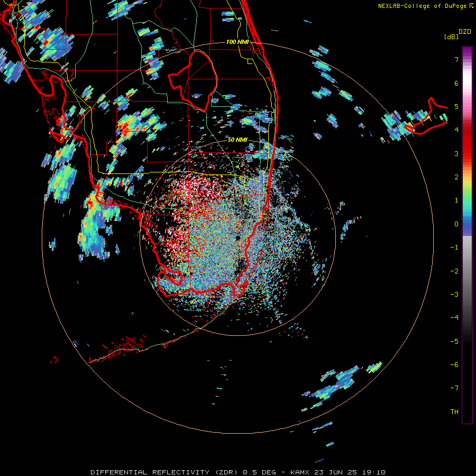Click the 5 value on color scale
Viewport: 476px width, 476px height.
(456, 106)
